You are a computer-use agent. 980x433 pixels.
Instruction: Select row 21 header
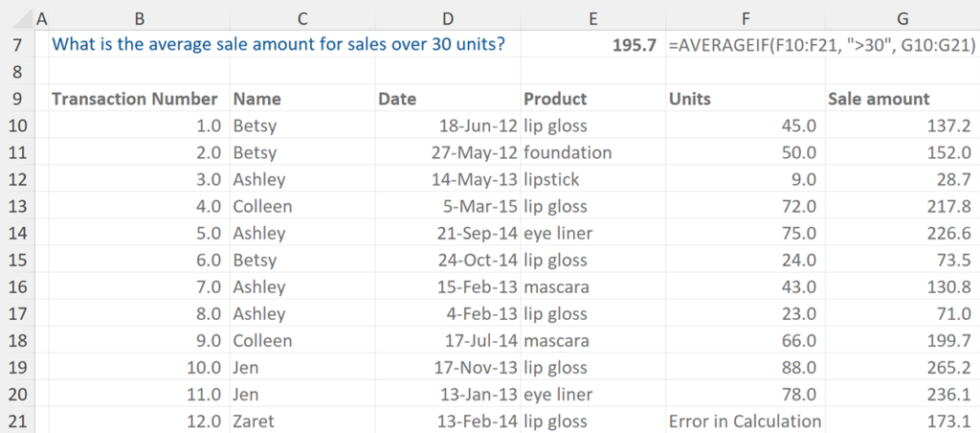pyautogui.click(x=18, y=421)
